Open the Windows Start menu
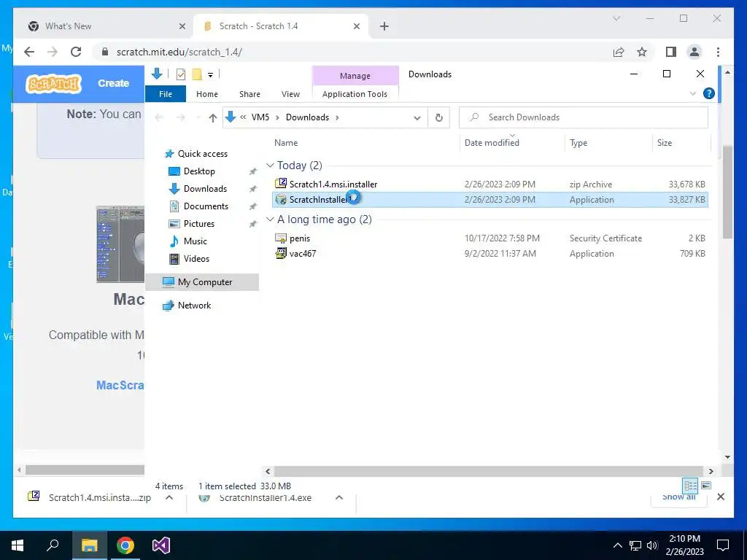The image size is (747, 560). tap(18, 545)
